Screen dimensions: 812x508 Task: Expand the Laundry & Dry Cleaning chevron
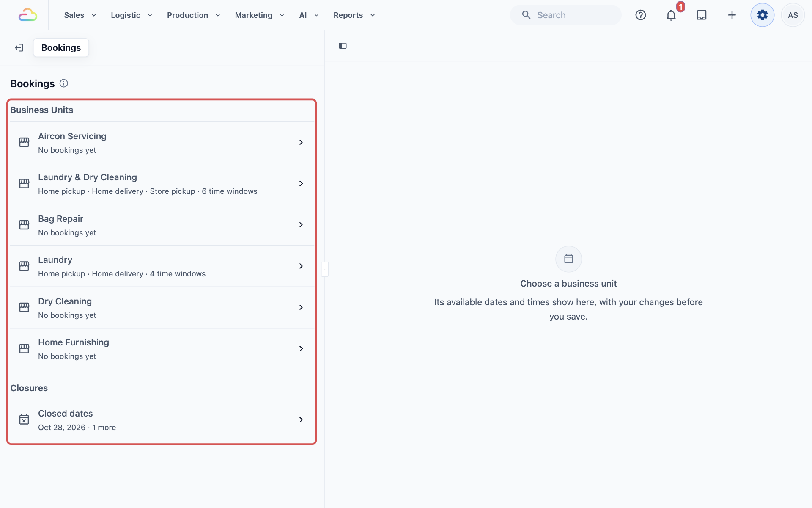(301, 183)
